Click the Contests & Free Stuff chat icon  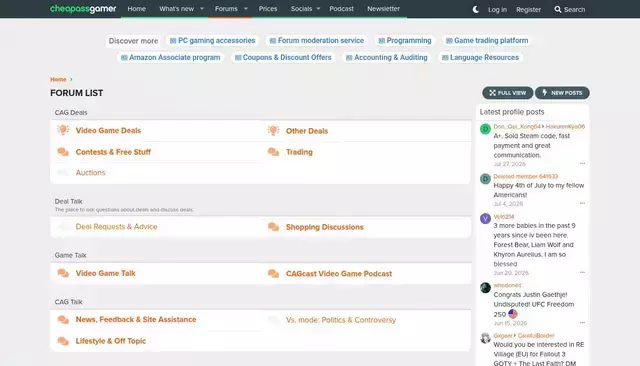(x=63, y=152)
